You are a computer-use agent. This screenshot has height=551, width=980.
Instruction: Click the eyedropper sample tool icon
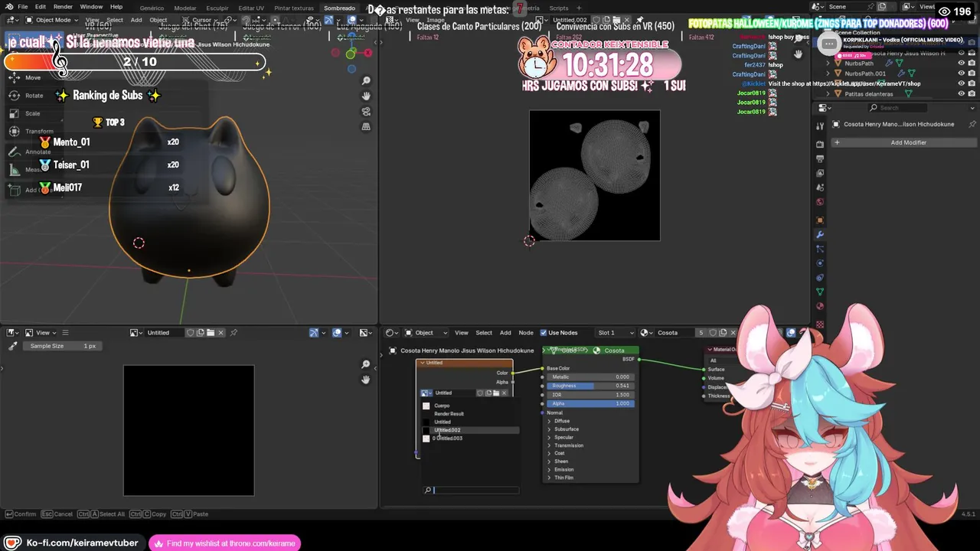12,346
